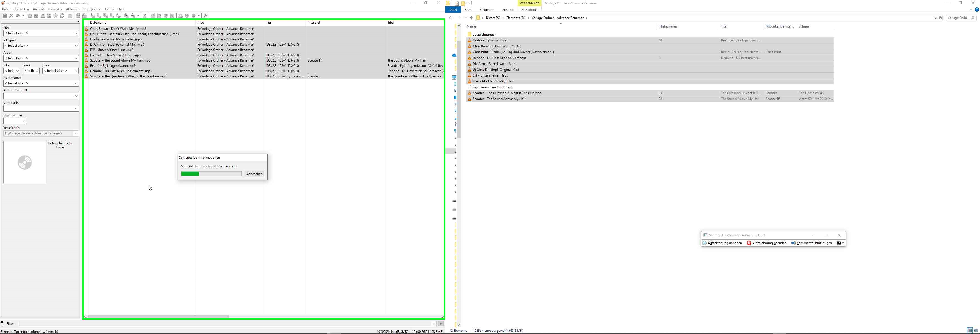Click the Abbrechen button in progress dialog
Viewport: 980px width, 334px height.
click(254, 174)
